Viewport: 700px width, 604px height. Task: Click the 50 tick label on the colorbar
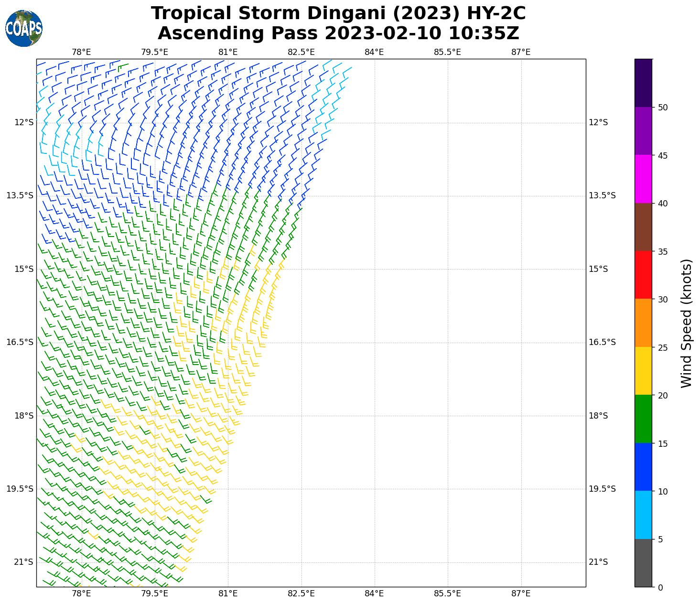663,108
